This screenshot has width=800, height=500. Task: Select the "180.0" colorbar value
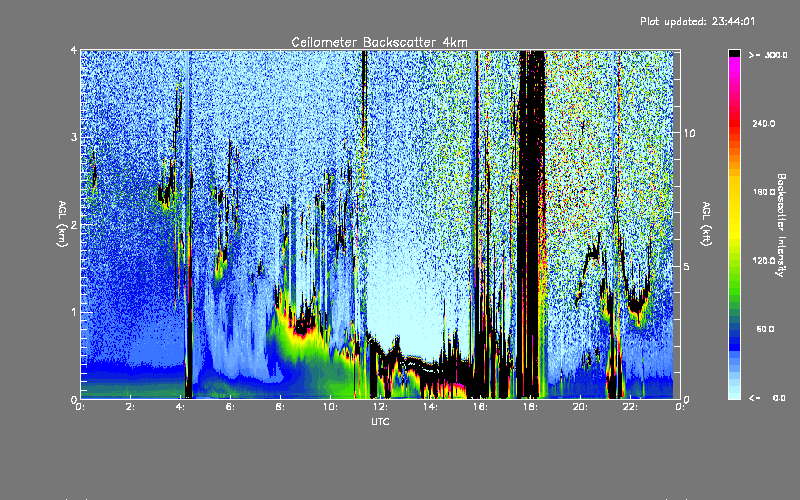coord(764,192)
